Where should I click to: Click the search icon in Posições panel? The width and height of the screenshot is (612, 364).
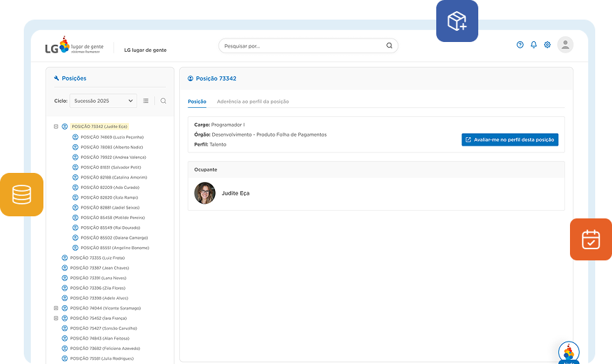click(x=163, y=101)
